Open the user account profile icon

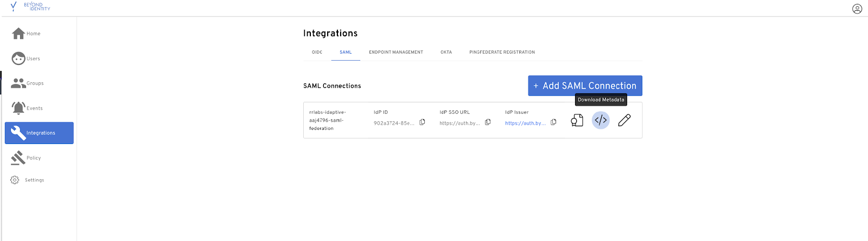click(x=857, y=9)
